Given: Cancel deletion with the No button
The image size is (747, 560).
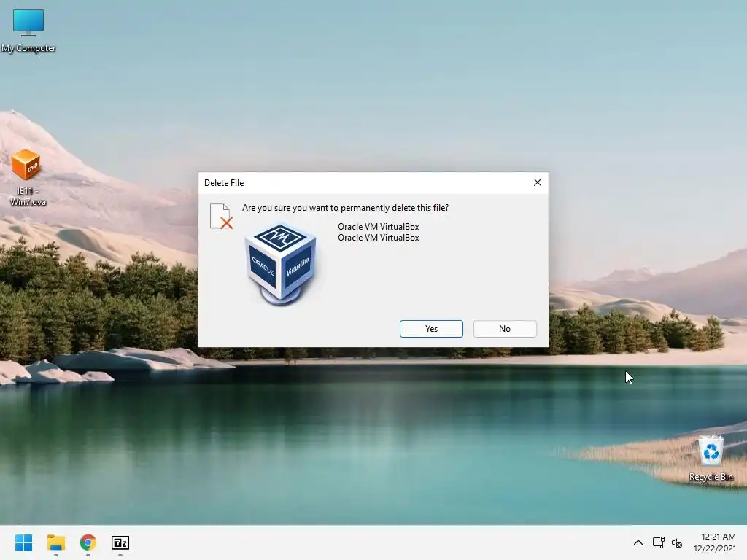Looking at the screenshot, I should [505, 329].
